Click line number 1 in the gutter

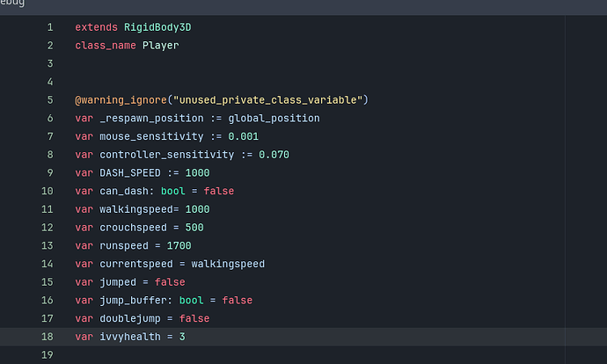[50, 27]
